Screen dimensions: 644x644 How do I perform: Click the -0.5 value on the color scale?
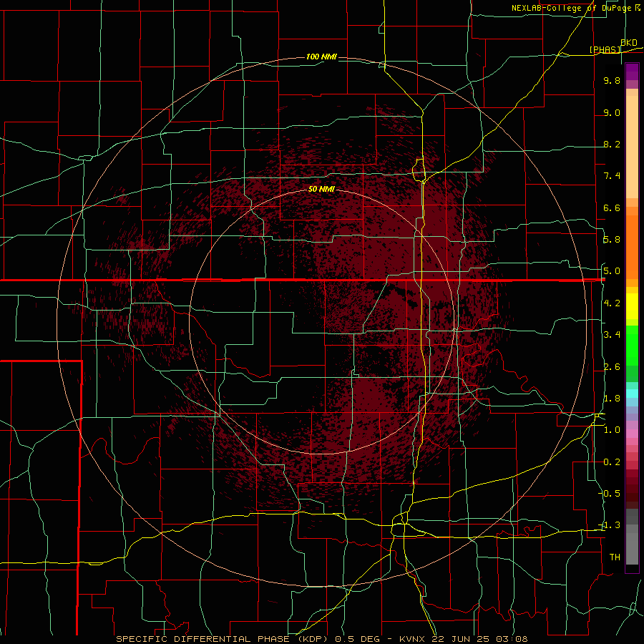click(610, 494)
